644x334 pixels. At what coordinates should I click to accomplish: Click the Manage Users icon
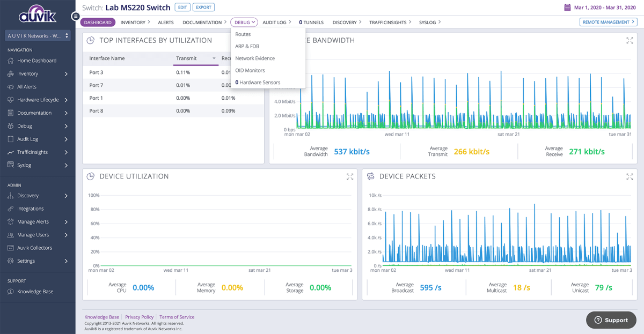click(11, 235)
